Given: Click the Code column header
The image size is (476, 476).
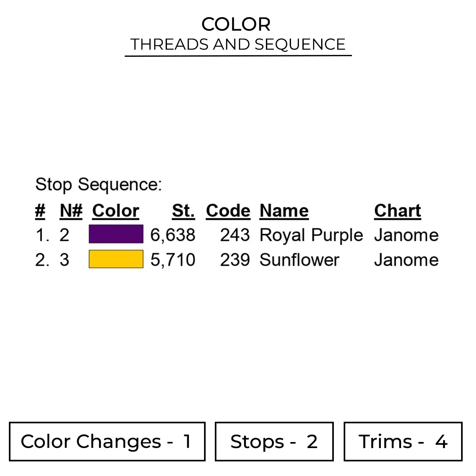Looking at the screenshot, I should click(228, 211).
